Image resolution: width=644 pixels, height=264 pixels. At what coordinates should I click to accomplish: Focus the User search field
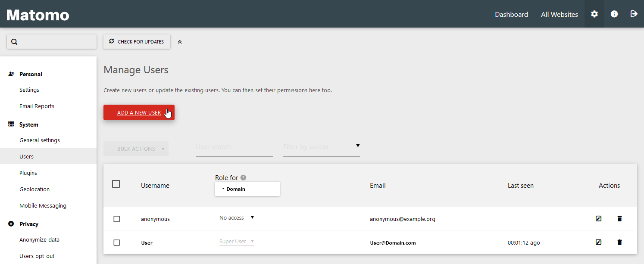[x=234, y=147]
